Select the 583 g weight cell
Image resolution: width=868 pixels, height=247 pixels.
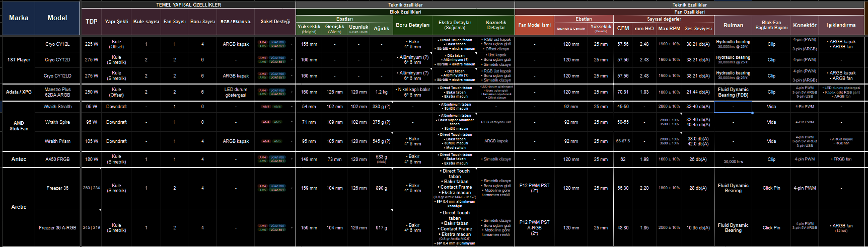pos(382,159)
